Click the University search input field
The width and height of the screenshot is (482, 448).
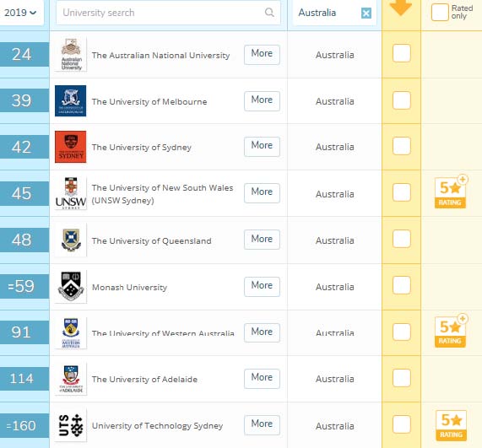pyautogui.click(x=168, y=13)
